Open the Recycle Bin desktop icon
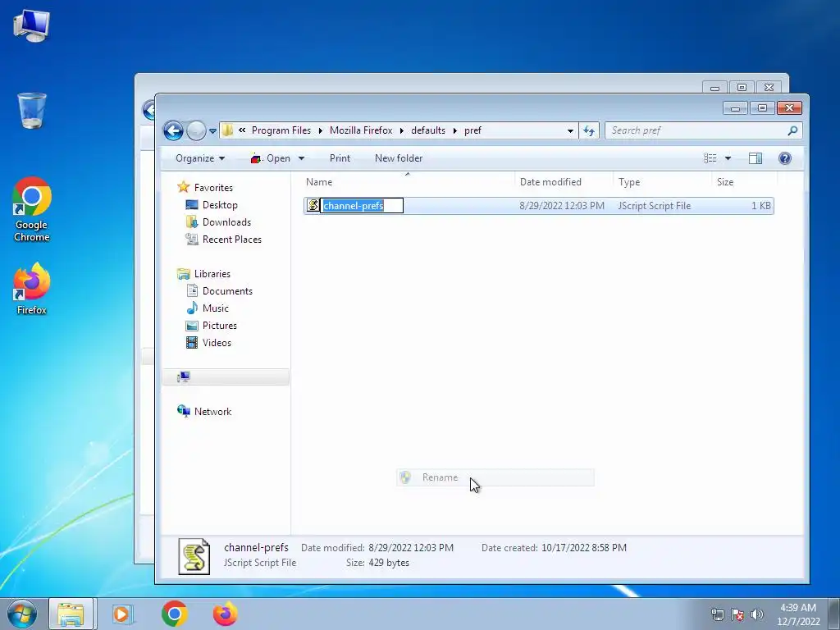Viewport: 840px width, 630px height. pyautogui.click(x=32, y=111)
